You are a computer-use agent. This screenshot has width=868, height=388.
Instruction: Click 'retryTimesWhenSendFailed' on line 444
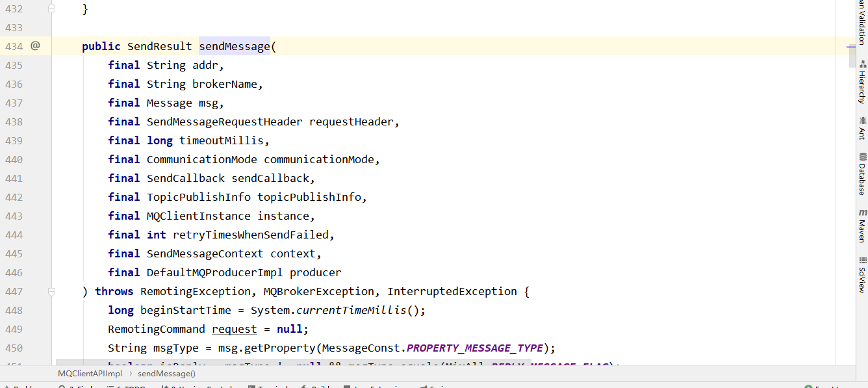[x=251, y=235]
